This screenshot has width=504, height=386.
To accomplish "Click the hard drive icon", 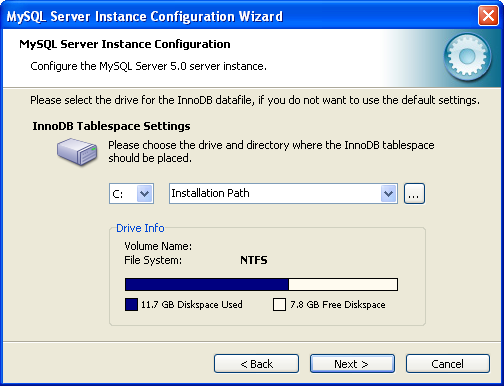I will (x=77, y=152).
